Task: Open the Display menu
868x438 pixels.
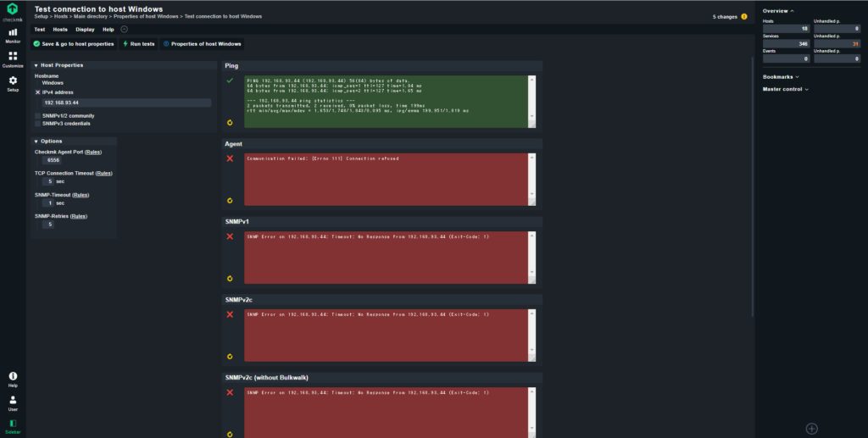Action: [x=85, y=30]
